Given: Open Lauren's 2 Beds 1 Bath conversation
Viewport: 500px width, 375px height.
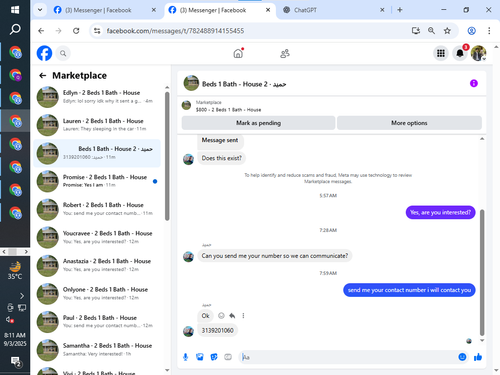Looking at the screenshot, I should point(97,125).
